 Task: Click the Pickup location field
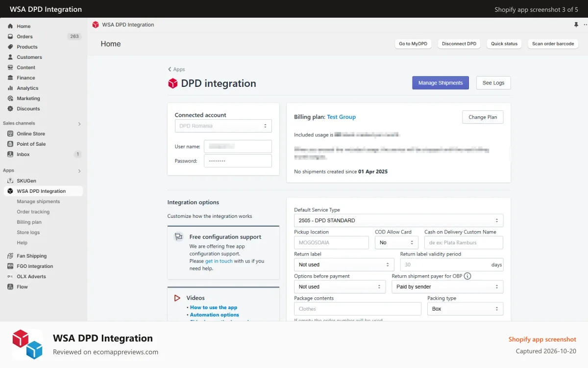coord(331,242)
